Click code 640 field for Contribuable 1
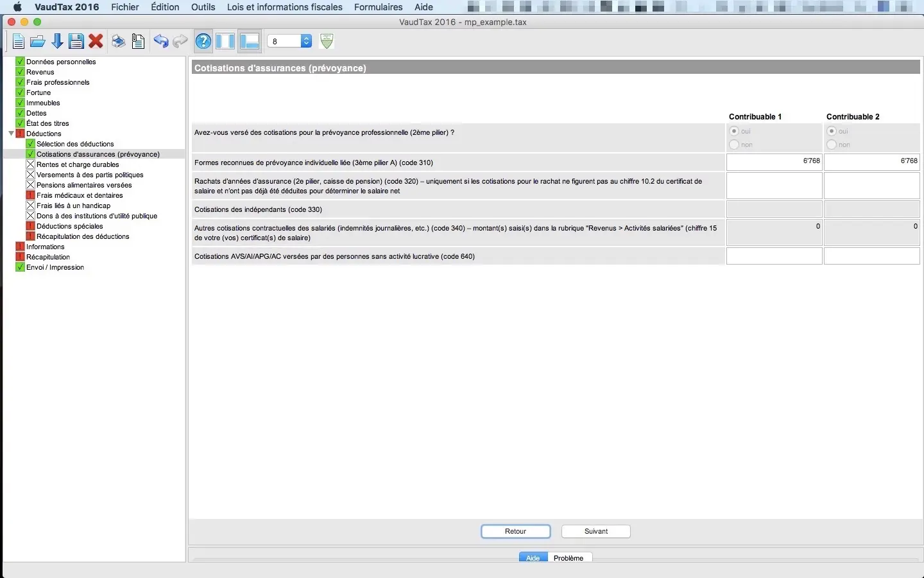 pyautogui.click(x=774, y=256)
